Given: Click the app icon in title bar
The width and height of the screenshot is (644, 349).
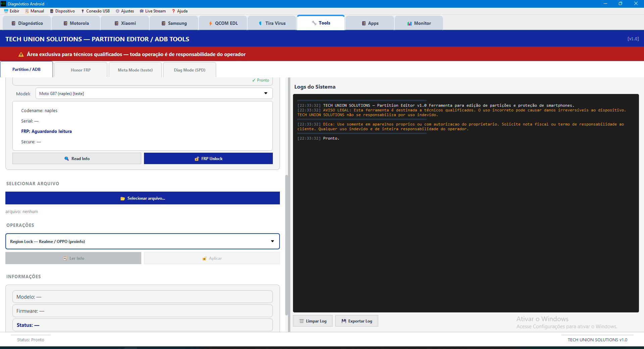Looking at the screenshot, I should click(3, 4).
